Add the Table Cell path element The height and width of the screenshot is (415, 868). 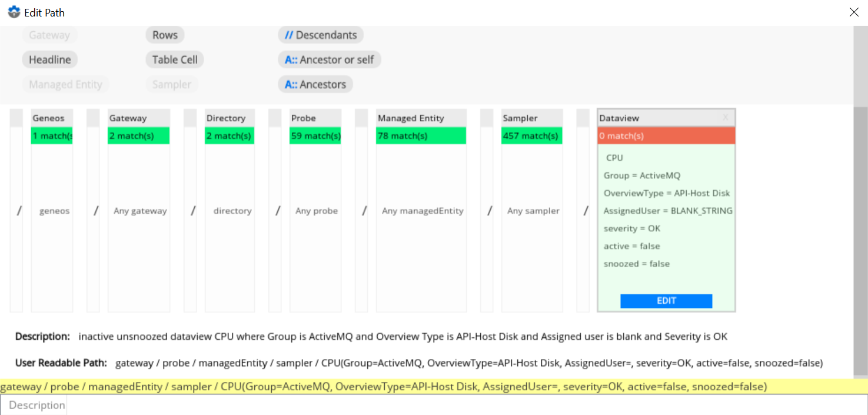175,59
